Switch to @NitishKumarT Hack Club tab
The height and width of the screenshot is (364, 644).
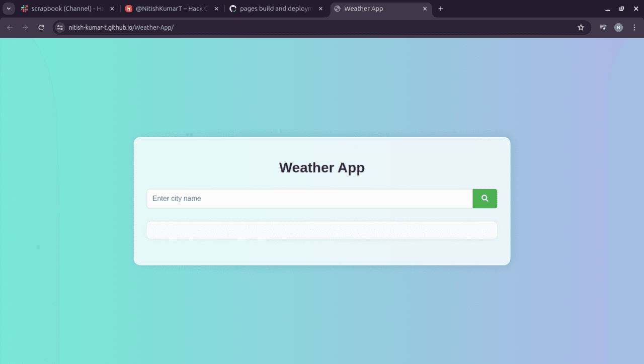click(x=172, y=9)
